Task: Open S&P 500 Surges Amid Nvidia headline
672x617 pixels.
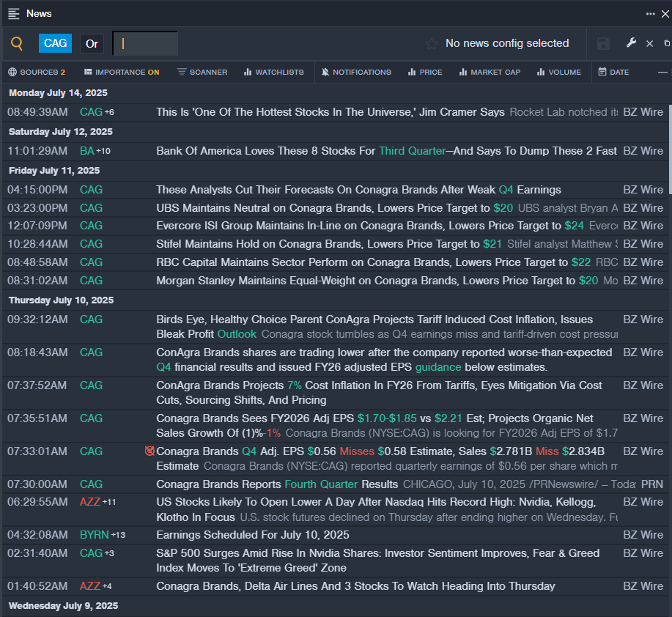Action: point(377,561)
